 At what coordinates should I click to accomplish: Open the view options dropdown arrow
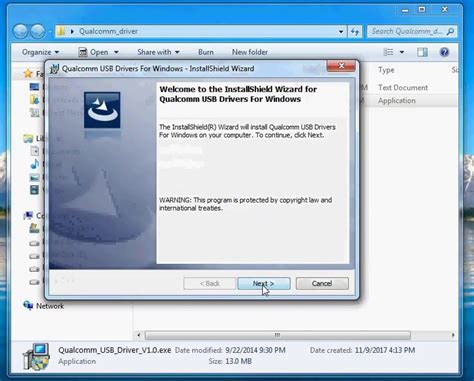click(x=402, y=52)
